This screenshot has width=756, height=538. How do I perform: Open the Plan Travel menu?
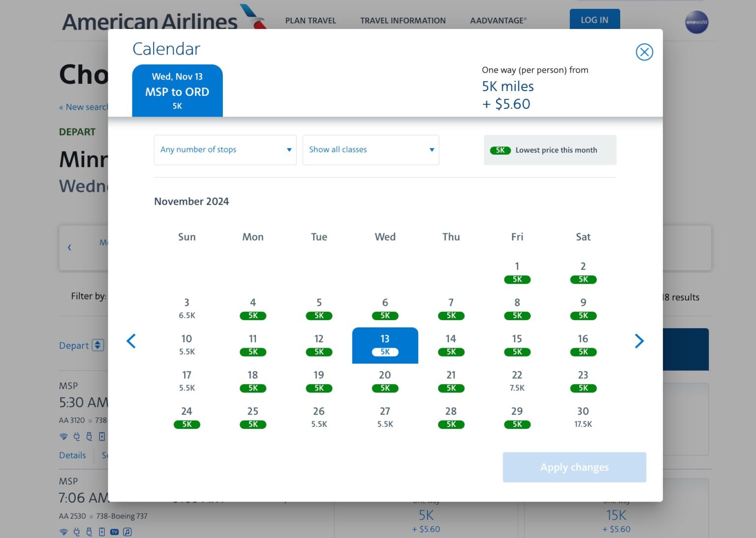310,21
